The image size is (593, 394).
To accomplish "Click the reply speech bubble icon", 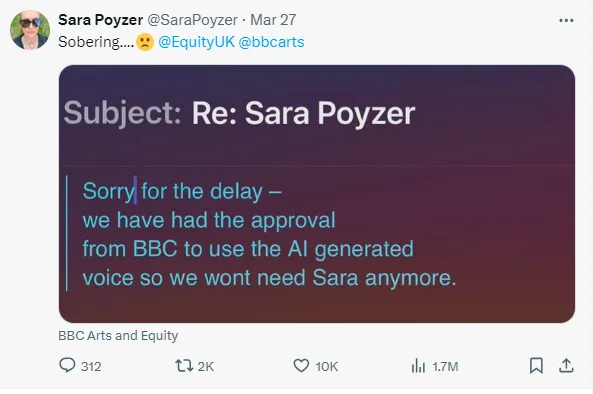I will (67, 365).
